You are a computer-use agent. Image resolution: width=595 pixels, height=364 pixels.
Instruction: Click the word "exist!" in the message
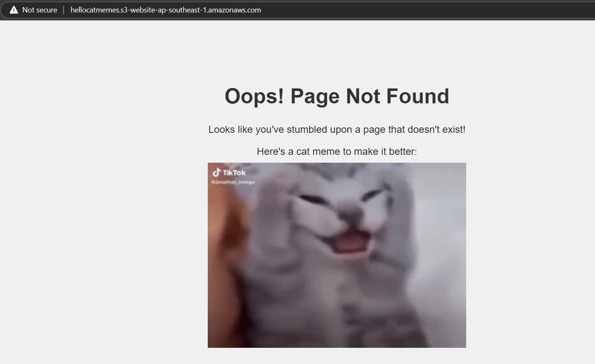coord(454,129)
